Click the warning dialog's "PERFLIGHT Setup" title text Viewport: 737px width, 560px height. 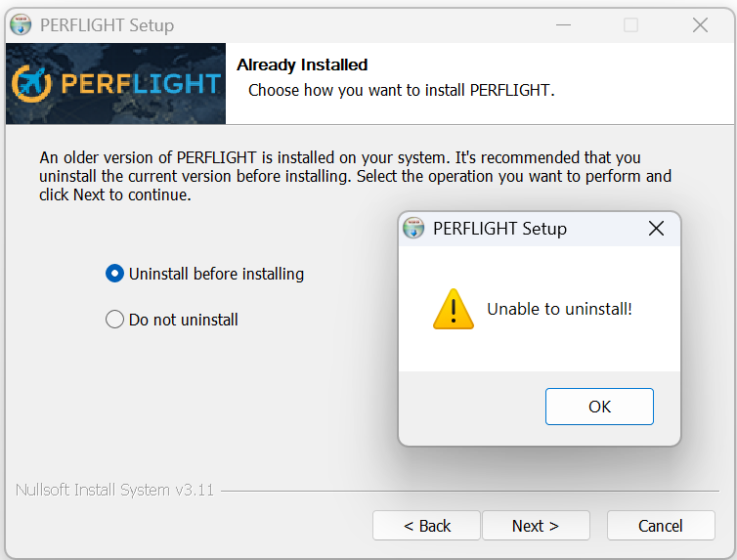pos(499,229)
